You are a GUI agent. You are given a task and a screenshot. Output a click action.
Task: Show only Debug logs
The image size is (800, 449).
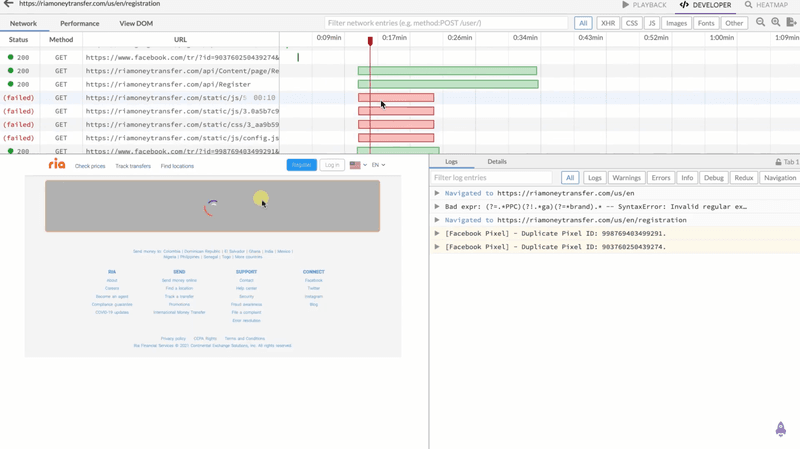(x=714, y=178)
